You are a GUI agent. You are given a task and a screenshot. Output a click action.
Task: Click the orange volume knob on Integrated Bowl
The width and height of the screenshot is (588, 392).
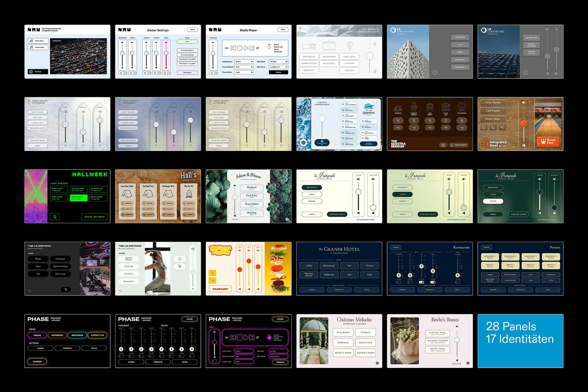coord(524,124)
